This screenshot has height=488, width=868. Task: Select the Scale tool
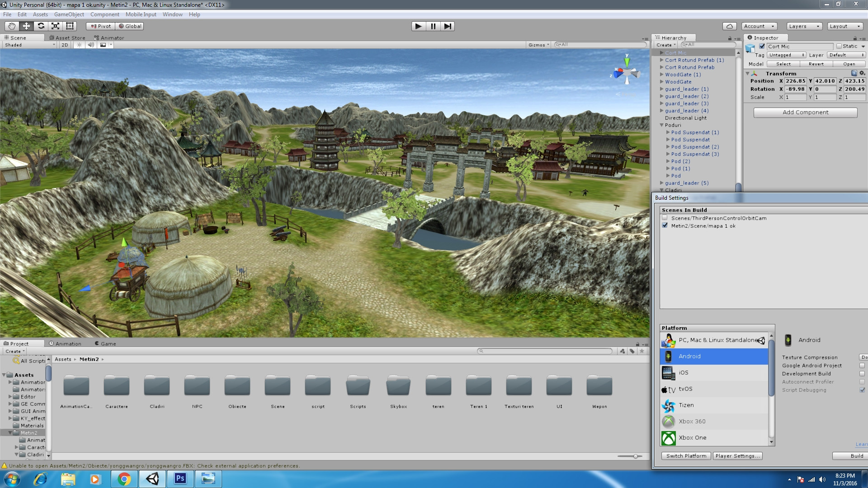click(x=55, y=26)
